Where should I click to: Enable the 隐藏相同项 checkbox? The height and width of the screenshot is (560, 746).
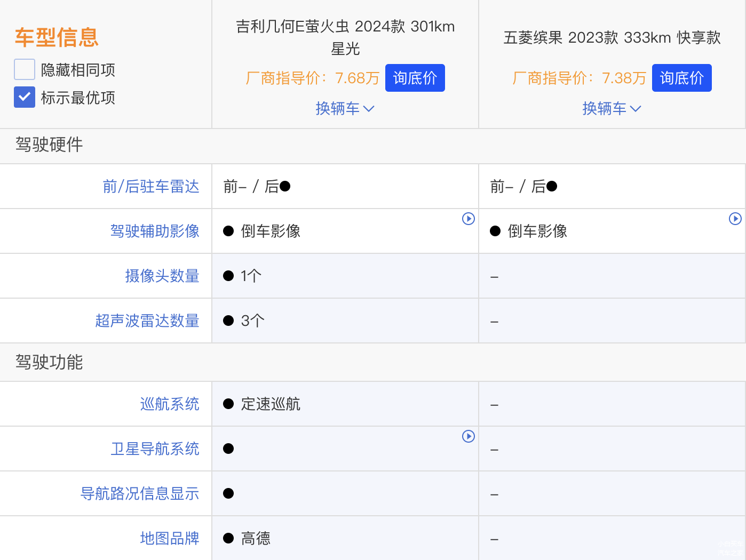tap(25, 69)
